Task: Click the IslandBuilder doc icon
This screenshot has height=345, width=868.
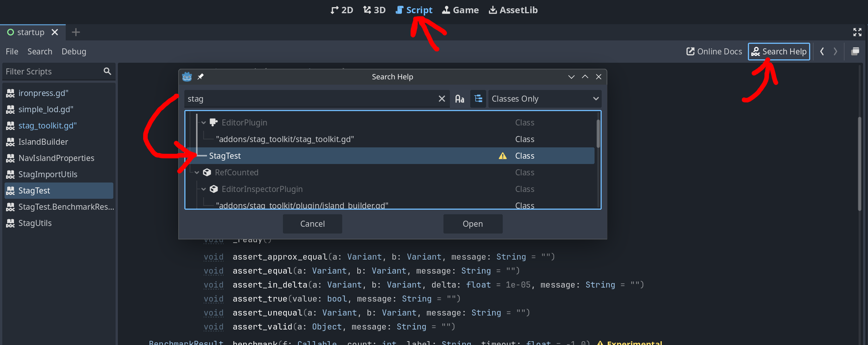Action: point(10,142)
